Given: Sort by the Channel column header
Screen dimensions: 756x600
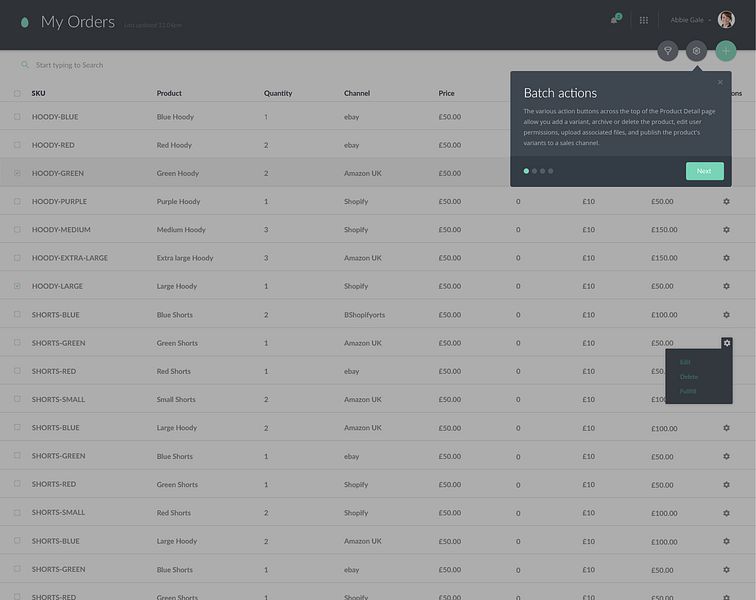Looking at the screenshot, I should (357, 93).
